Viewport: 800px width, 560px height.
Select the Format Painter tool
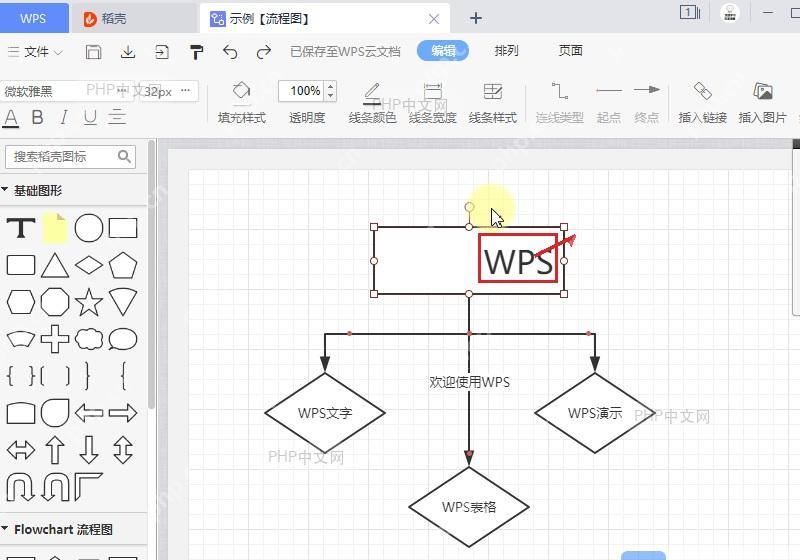click(x=196, y=52)
